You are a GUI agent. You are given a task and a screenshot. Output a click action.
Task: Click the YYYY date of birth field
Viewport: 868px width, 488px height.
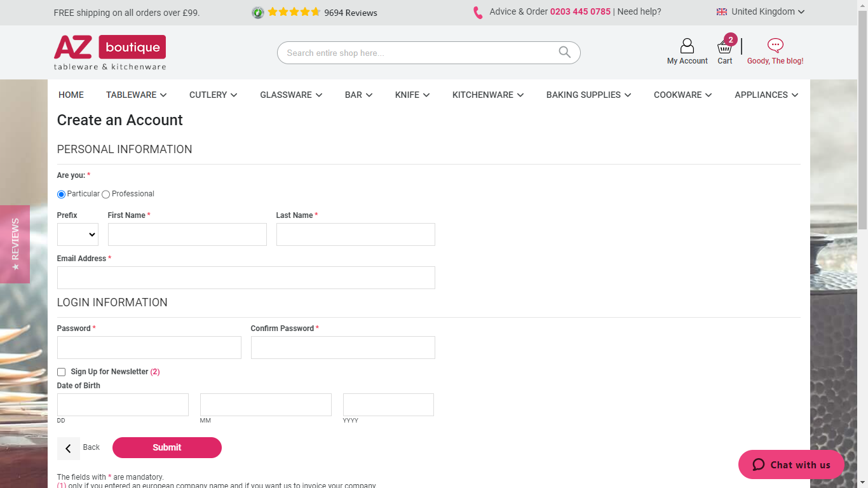388,405
